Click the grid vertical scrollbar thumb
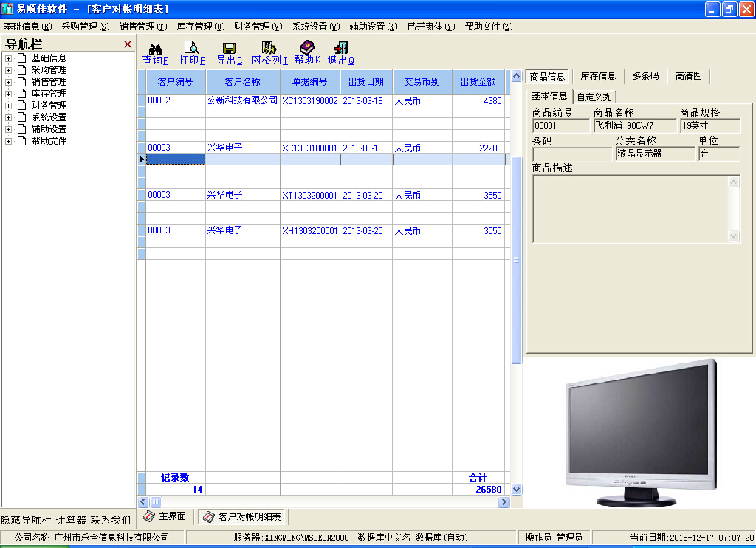756x548 pixels. pyautogui.click(x=516, y=260)
